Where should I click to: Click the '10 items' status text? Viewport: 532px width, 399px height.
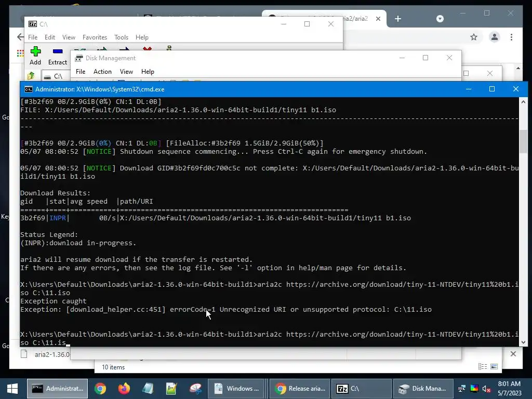click(x=113, y=367)
